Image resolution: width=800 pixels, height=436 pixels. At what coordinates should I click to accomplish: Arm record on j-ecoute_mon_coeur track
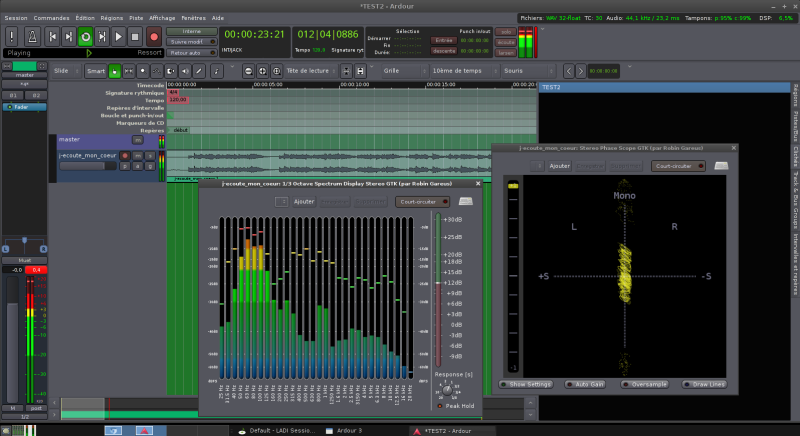click(125, 156)
